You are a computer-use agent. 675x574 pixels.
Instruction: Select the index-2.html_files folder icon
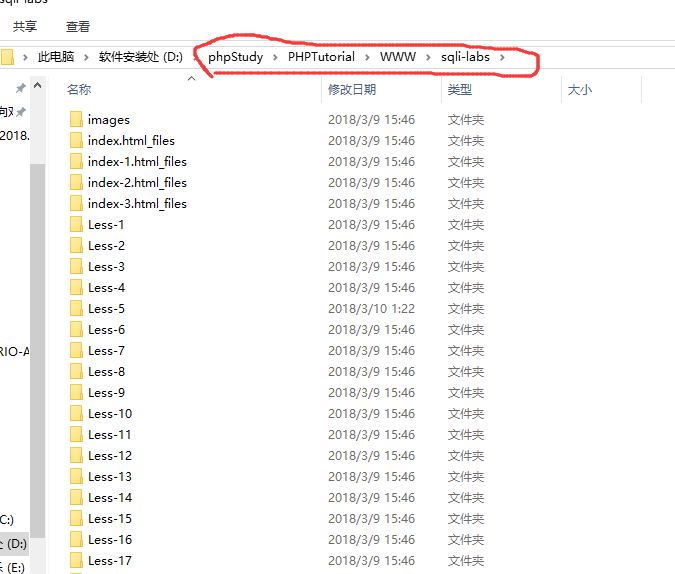click(x=76, y=183)
